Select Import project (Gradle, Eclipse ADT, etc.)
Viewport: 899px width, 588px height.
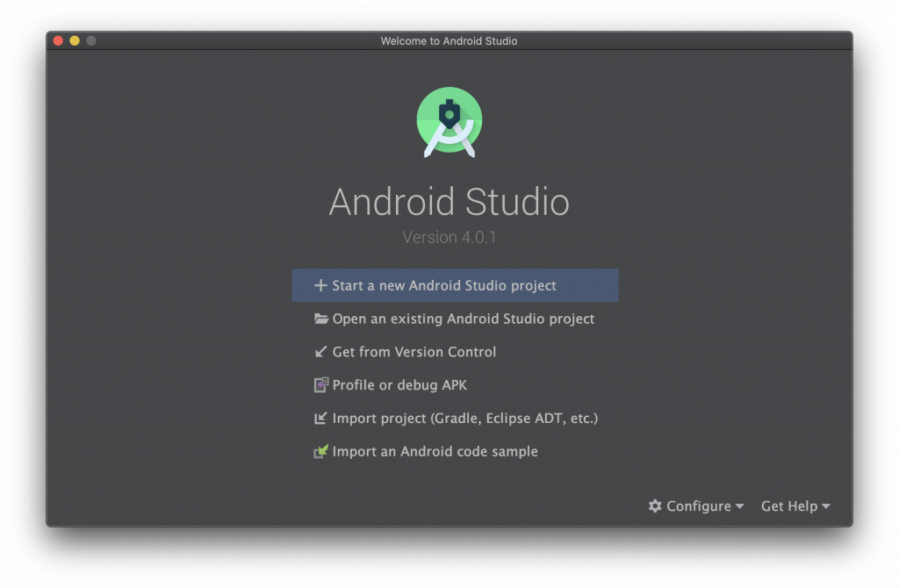point(456,419)
